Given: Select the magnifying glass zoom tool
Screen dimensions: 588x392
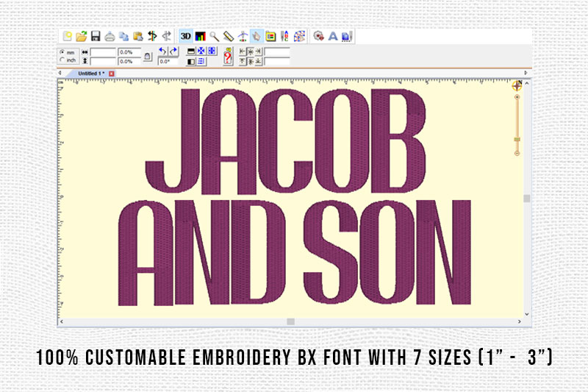Looking at the screenshot, I should 214,36.
